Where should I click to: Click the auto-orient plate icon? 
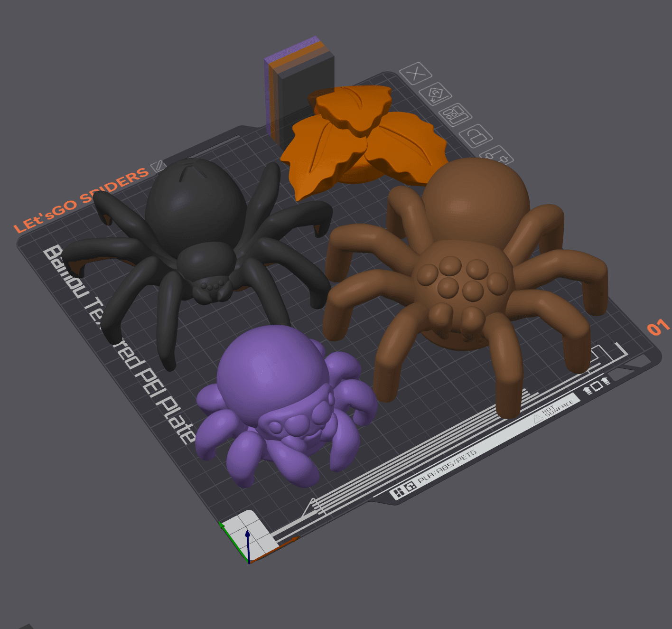[436, 94]
